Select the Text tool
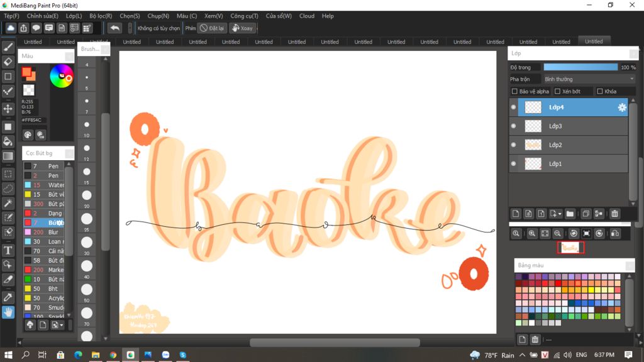The height and width of the screenshot is (362, 644). (8, 250)
